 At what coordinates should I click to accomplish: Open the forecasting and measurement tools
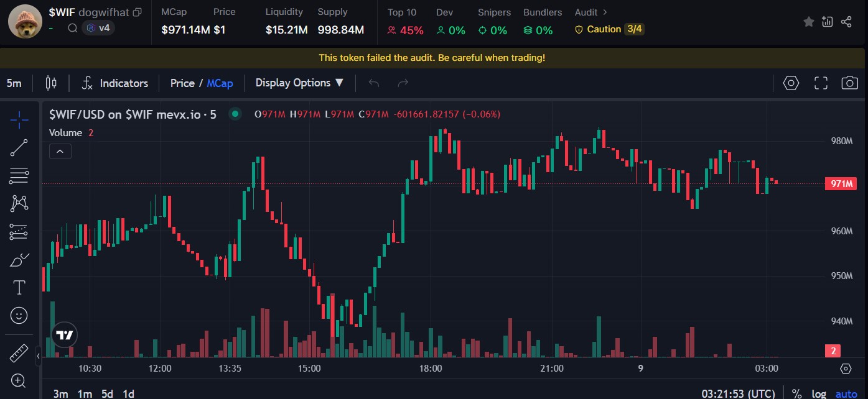pyautogui.click(x=19, y=232)
